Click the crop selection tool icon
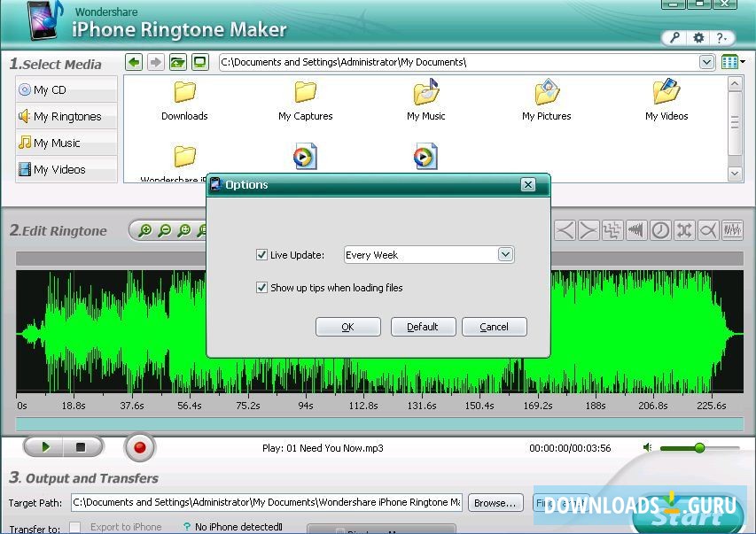The height and width of the screenshot is (534, 756). tap(612, 230)
